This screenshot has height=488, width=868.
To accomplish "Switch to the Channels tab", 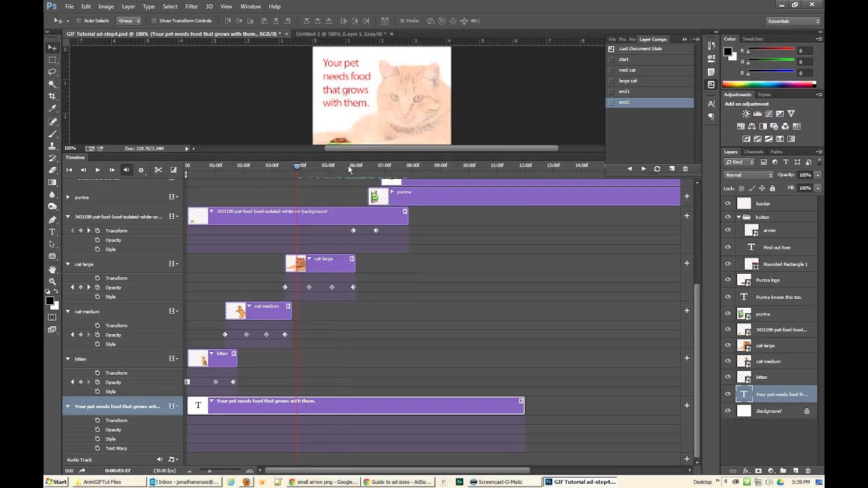I will point(753,152).
